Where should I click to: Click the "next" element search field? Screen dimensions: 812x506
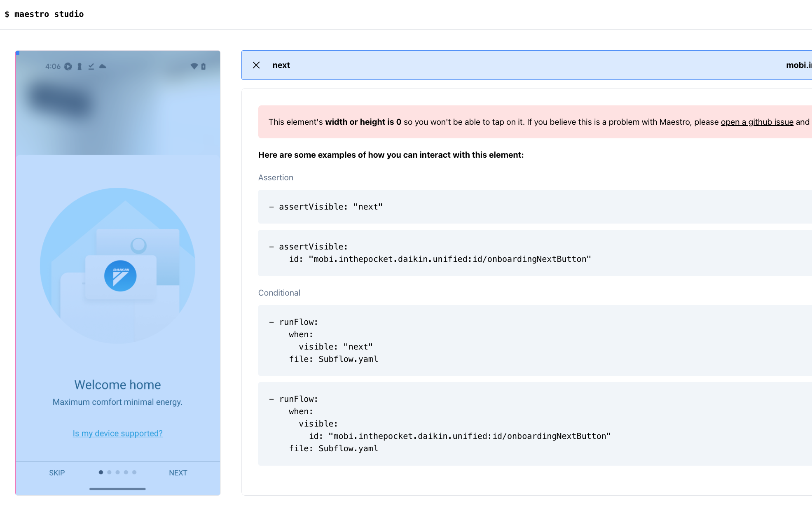281,65
